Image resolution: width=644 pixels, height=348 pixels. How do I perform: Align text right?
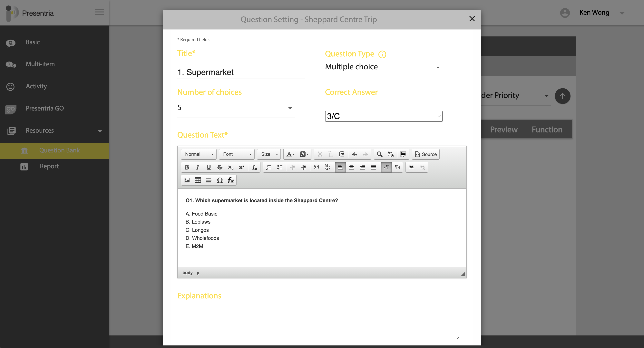[362, 167]
